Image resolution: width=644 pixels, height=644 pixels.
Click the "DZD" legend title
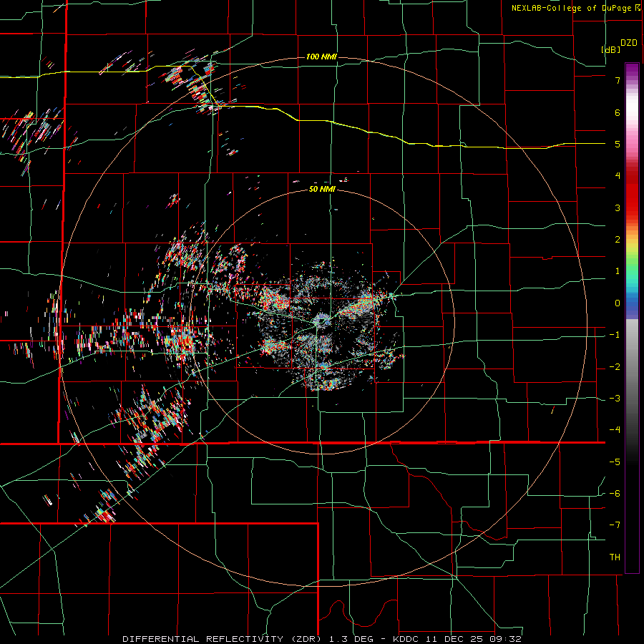629,43
